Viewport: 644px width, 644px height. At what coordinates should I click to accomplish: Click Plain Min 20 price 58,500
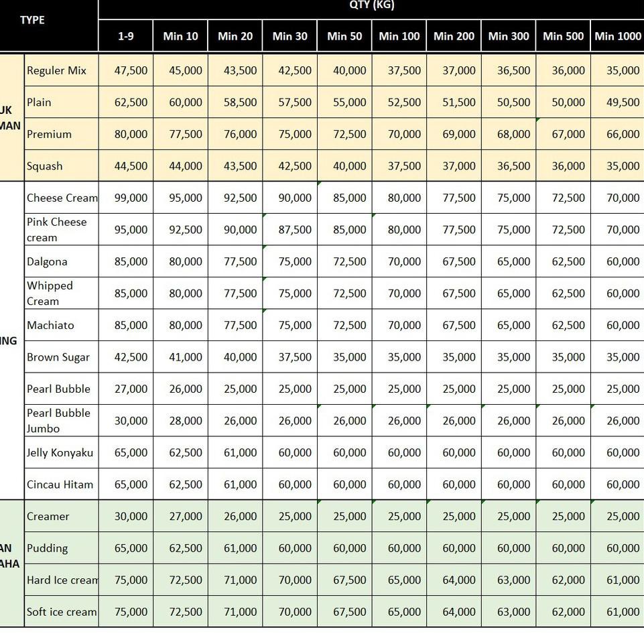coord(235,102)
